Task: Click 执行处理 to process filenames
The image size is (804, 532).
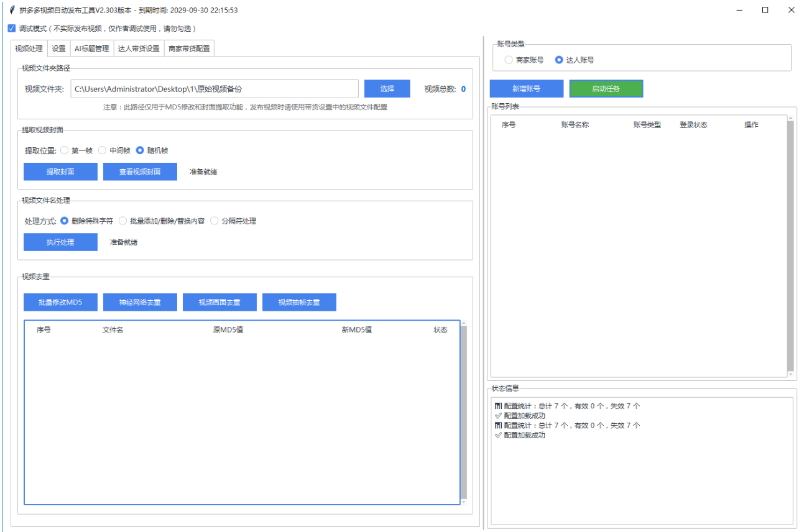Action: pos(60,242)
